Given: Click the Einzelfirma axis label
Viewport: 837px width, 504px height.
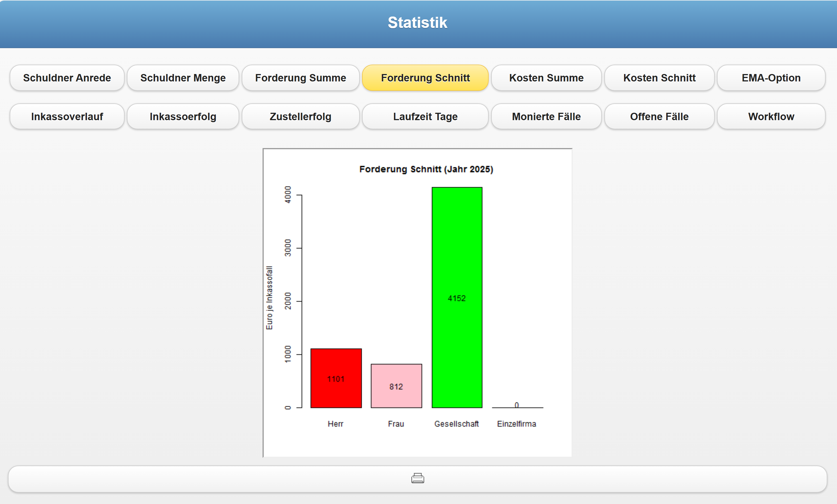Looking at the screenshot, I should pyautogui.click(x=516, y=424).
